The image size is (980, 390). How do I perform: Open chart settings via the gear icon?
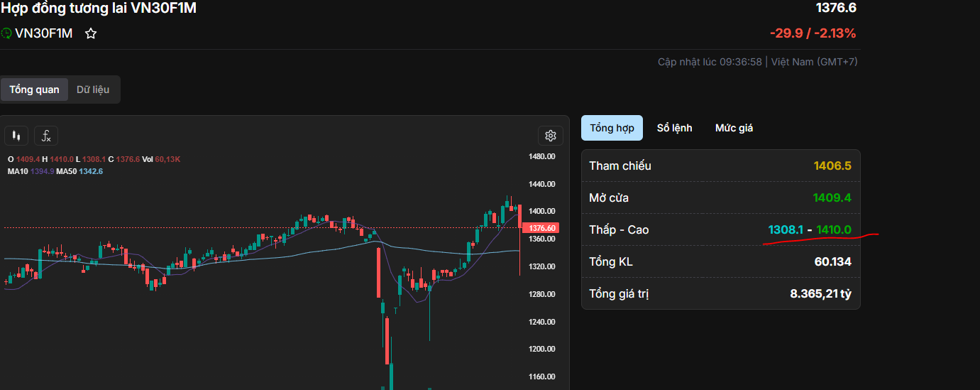coord(550,136)
